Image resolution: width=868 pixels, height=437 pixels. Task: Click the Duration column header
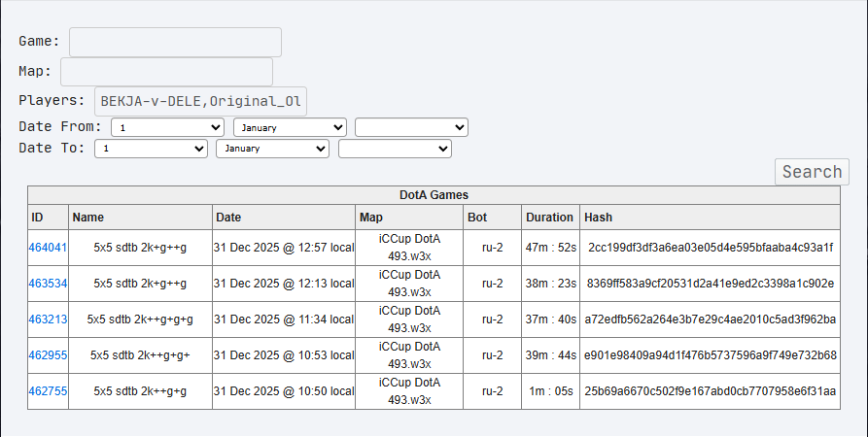pyautogui.click(x=549, y=218)
